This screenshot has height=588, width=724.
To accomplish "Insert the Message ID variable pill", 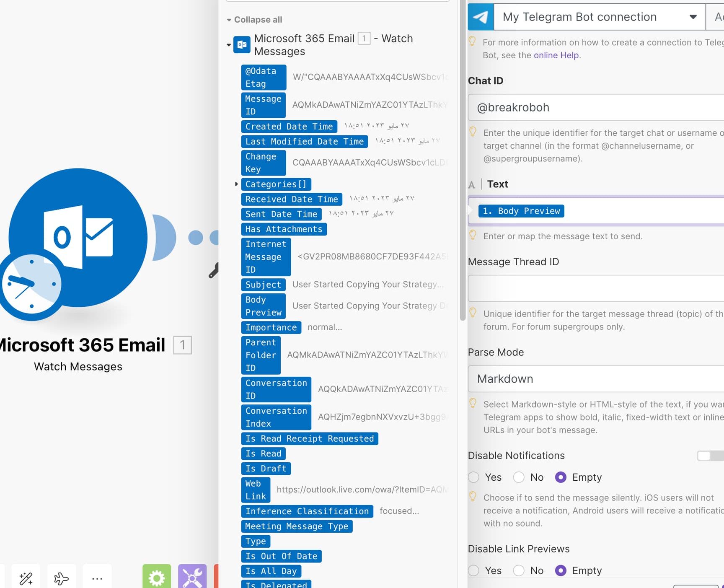I will tap(263, 105).
